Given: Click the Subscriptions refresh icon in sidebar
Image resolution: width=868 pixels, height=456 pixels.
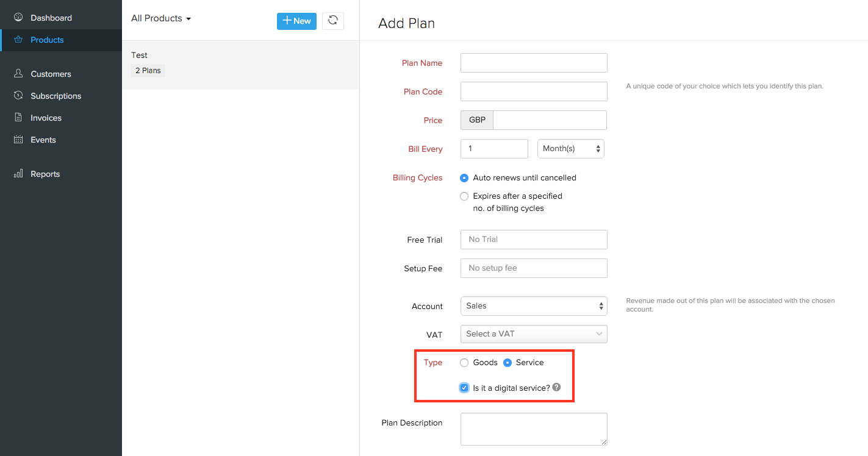Looking at the screenshot, I should click(x=18, y=96).
